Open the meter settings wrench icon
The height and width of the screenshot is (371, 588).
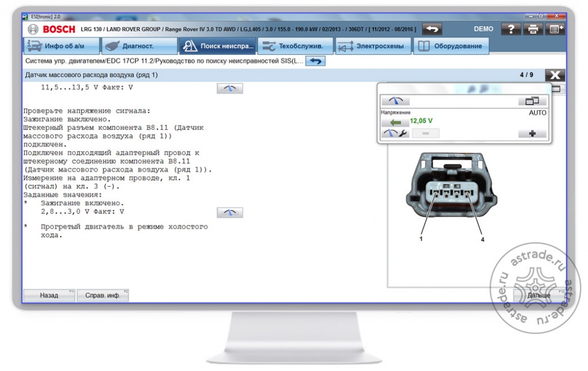395,133
